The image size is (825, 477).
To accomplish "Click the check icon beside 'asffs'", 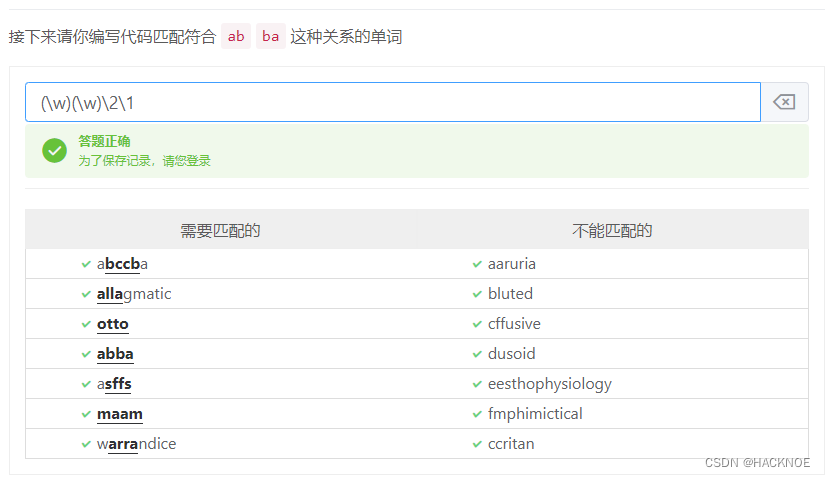I will click(x=86, y=384).
